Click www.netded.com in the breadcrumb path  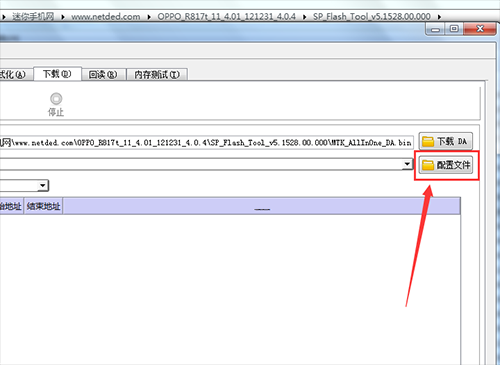coord(106,16)
